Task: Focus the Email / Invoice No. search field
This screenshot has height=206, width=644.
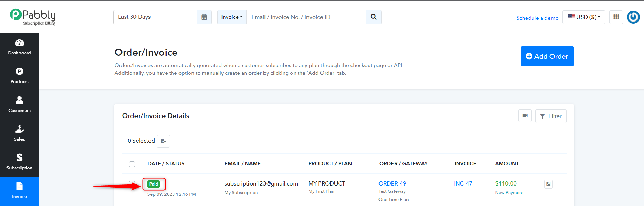Action: [306, 17]
